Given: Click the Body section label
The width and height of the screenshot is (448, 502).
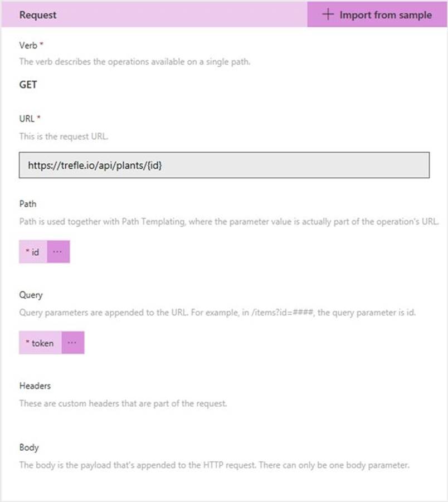Looking at the screenshot, I should coord(29,447).
